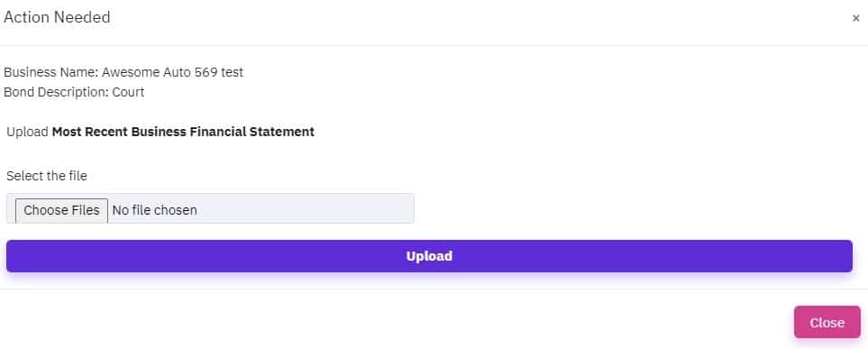Click the "Select the file" label
The height and width of the screenshot is (349, 868).
pos(47,176)
